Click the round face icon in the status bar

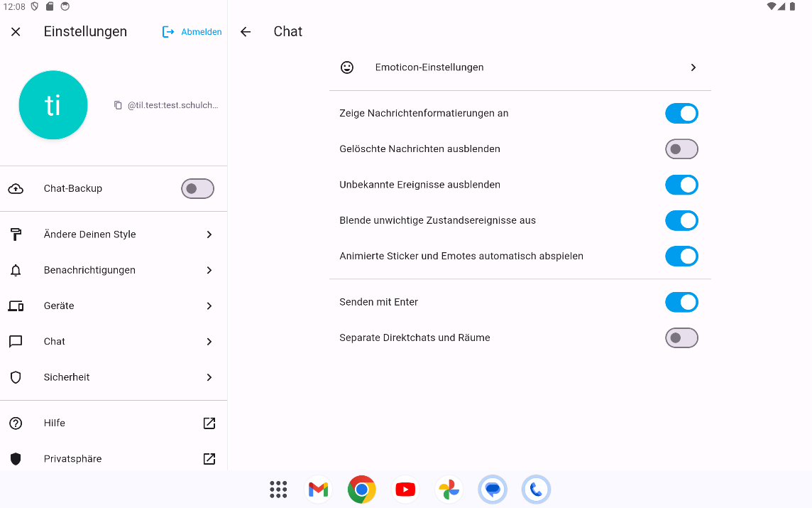(65, 6)
